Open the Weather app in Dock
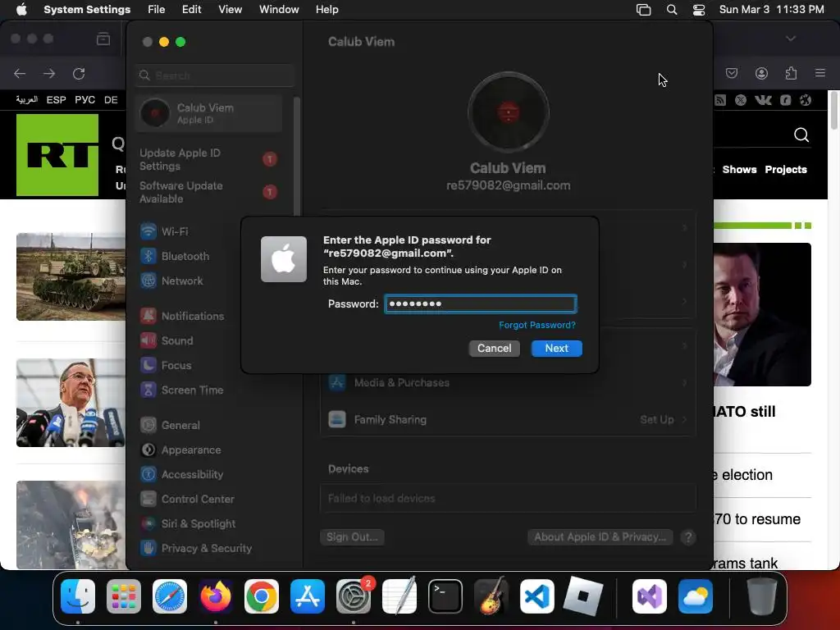 coord(696,596)
